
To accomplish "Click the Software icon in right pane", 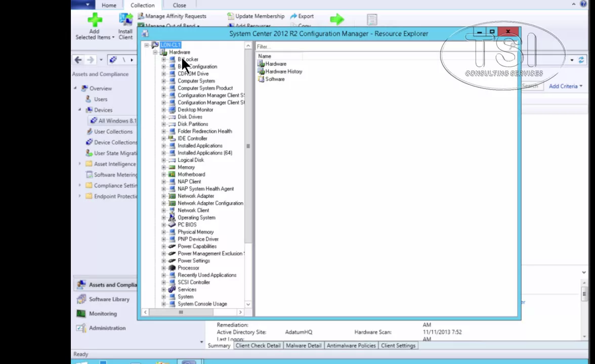I will pos(261,79).
